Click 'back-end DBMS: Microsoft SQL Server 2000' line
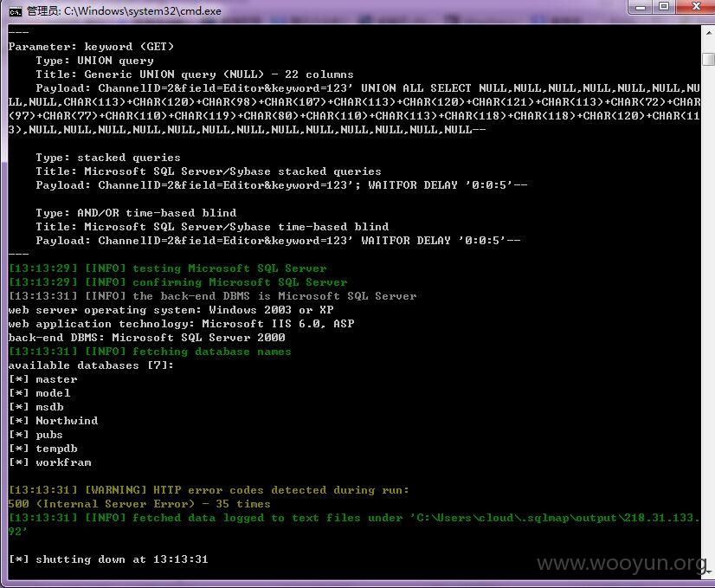The height and width of the screenshot is (588, 715). 147,338
